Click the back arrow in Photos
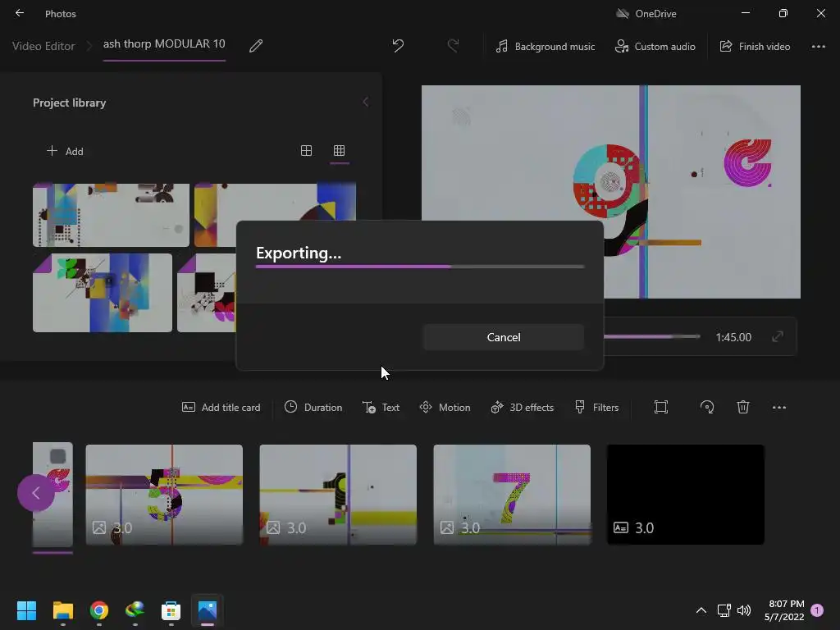840x630 pixels. click(20, 13)
